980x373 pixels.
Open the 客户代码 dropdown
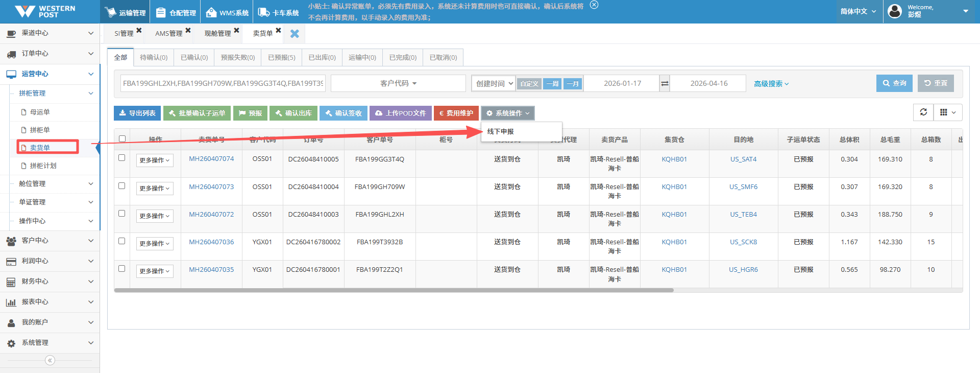398,83
